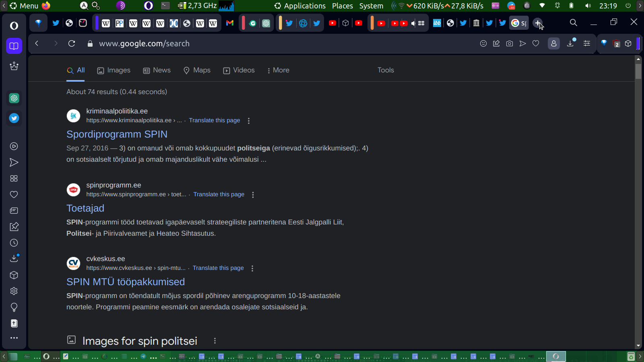The width and height of the screenshot is (644, 362).
Task: Go back to the previous page
Action: (37, 43)
